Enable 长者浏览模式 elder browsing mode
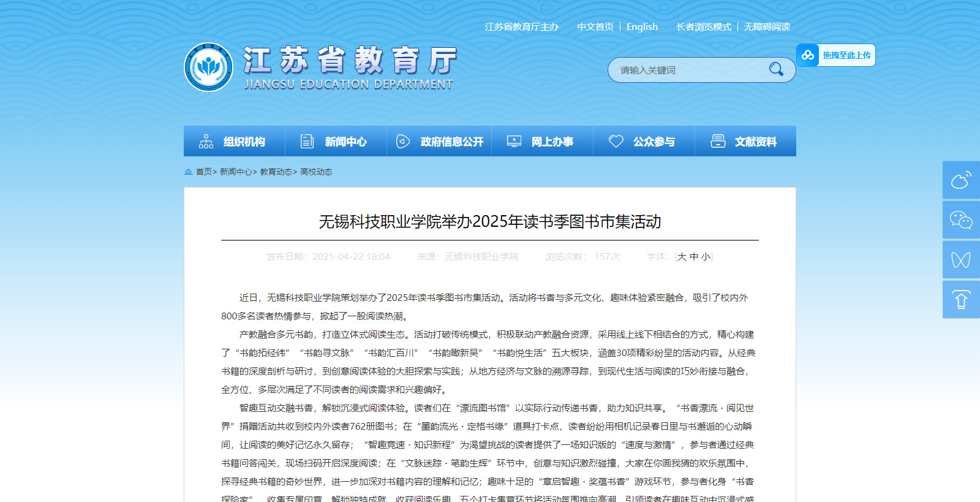Viewport: 980px width, 502px height. (x=703, y=27)
